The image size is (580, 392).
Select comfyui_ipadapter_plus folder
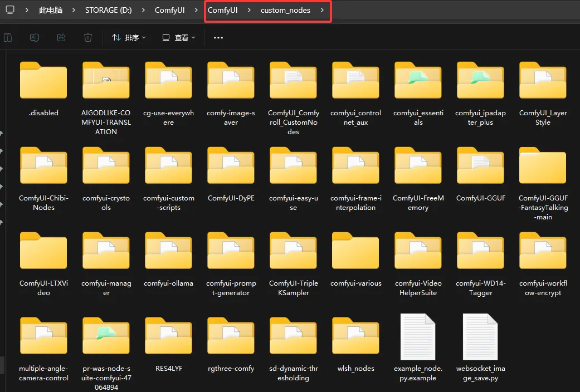coord(480,94)
